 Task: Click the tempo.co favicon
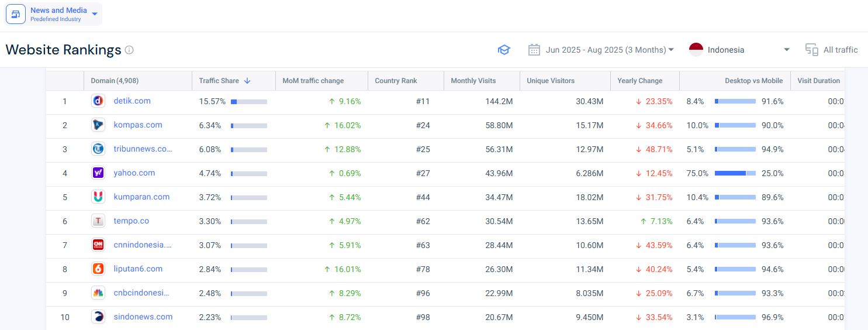point(98,221)
